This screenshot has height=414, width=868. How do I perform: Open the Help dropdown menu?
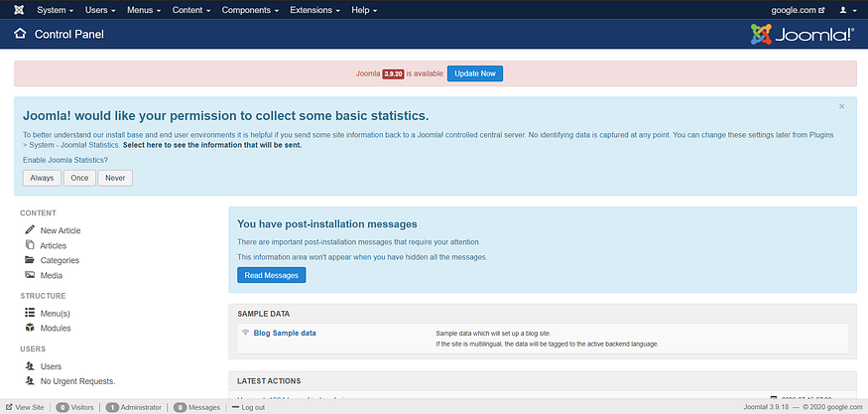(364, 10)
